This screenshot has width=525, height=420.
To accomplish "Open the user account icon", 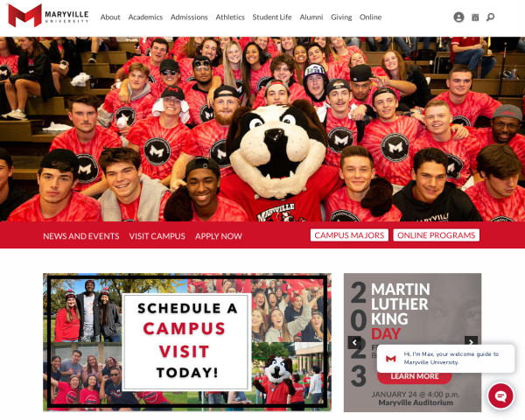I will coord(458,17).
